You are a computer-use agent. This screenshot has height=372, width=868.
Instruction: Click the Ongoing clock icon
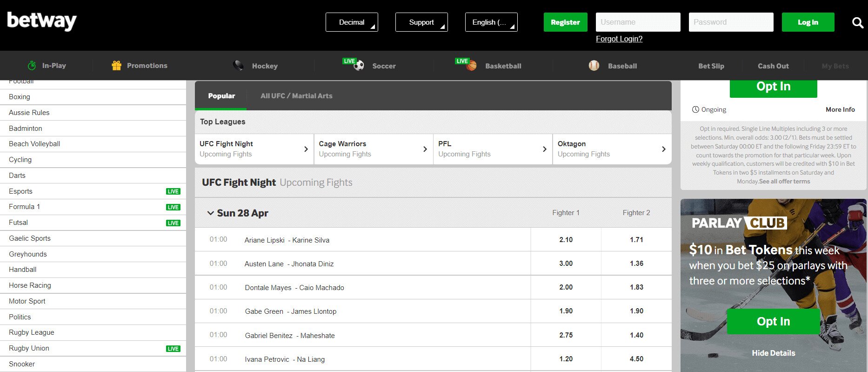point(695,109)
